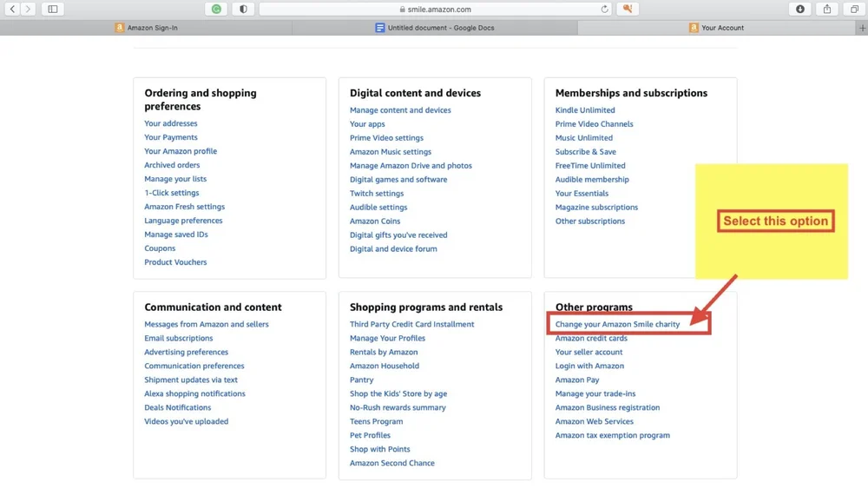The image size is (868, 489).
Task: Click the orange extension icon beside the address bar
Action: click(x=628, y=9)
